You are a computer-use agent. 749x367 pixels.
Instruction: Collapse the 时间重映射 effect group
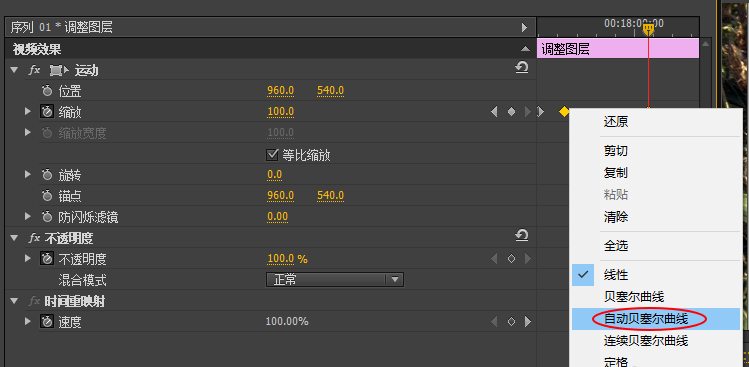(x=14, y=301)
